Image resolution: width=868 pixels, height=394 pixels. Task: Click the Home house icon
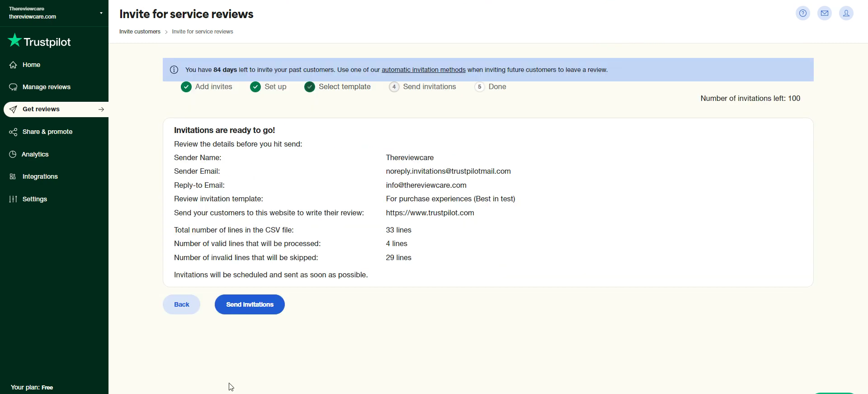click(x=14, y=65)
